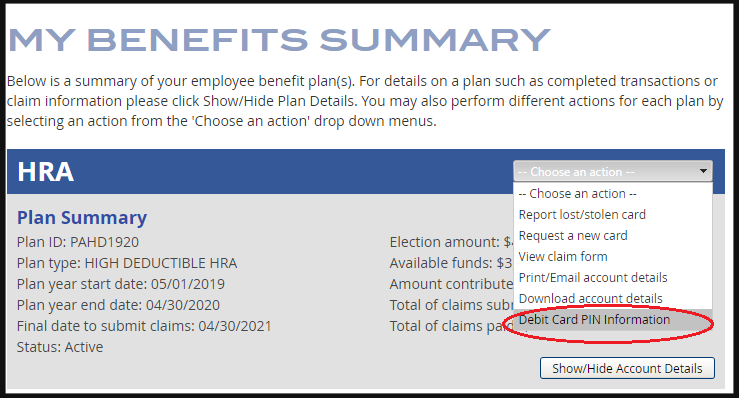Click the 'My Benefits Summary' page title
Viewport: 739px width, 398px height.
279,40
